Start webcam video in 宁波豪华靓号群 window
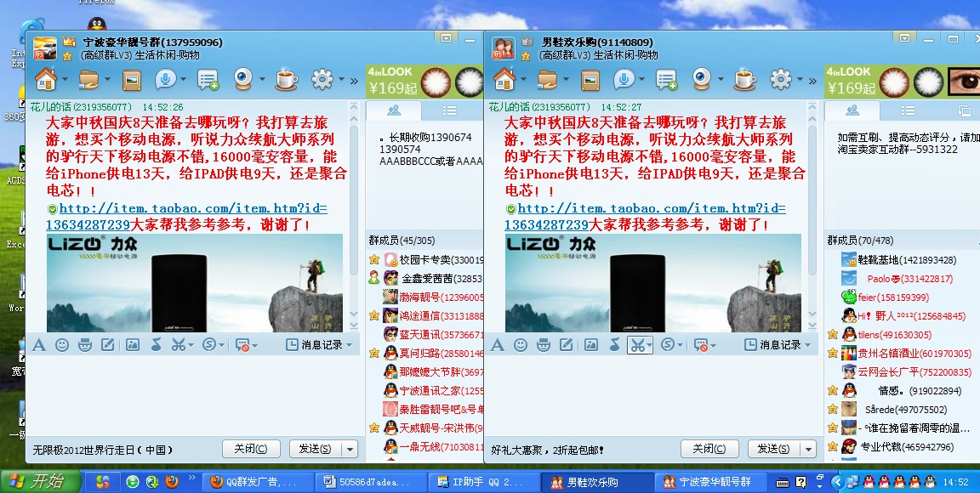The width and height of the screenshot is (980, 493). point(243,79)
